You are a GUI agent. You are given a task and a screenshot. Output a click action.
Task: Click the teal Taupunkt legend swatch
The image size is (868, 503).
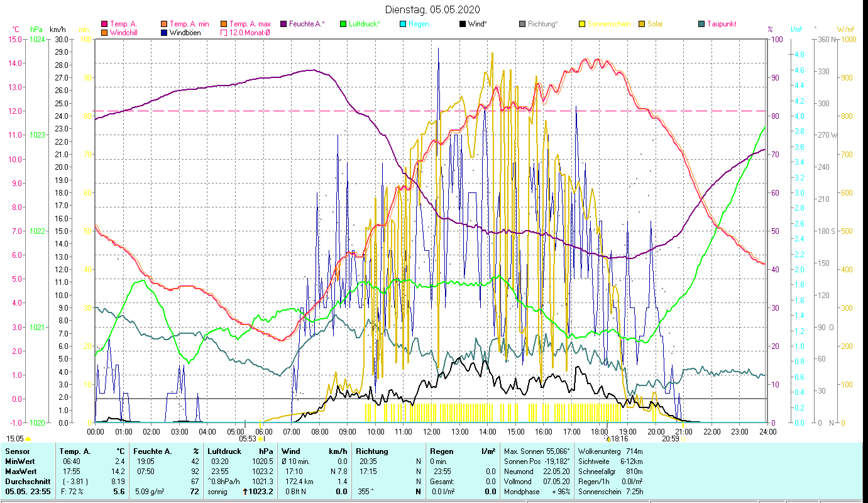[701, 24]
